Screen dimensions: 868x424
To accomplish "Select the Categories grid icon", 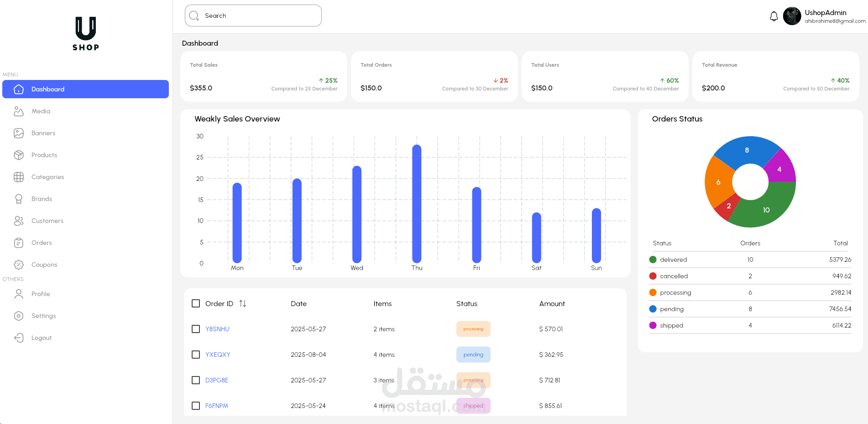I will pos(18,177).
